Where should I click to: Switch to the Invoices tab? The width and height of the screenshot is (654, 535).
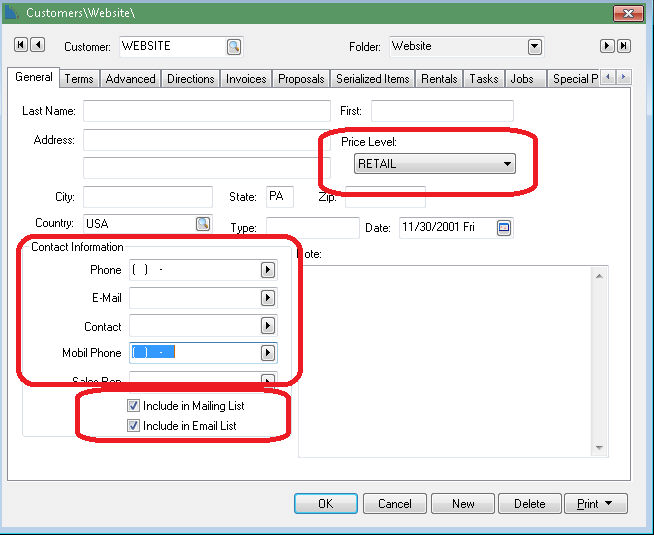coord(246,79)
